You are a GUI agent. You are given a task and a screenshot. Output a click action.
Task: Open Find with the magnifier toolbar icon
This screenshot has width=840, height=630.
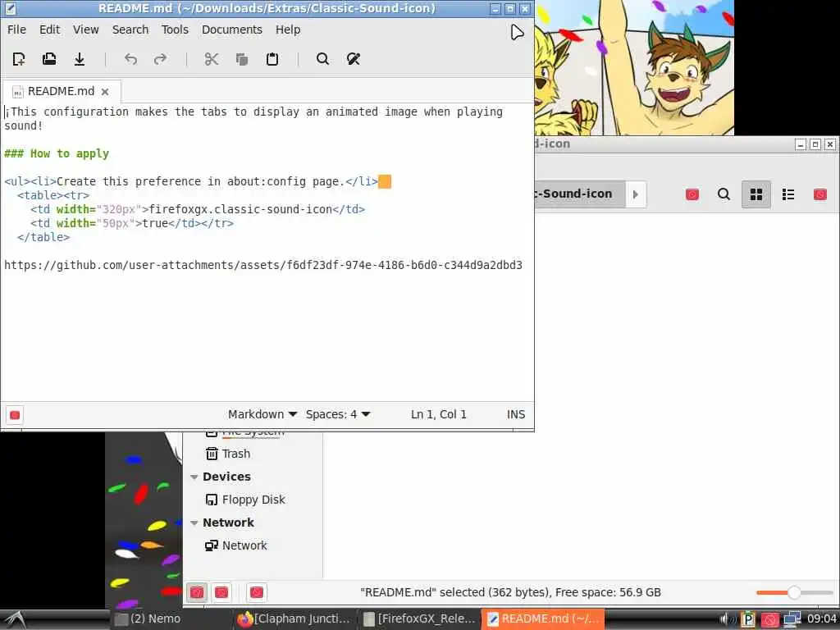322,59
